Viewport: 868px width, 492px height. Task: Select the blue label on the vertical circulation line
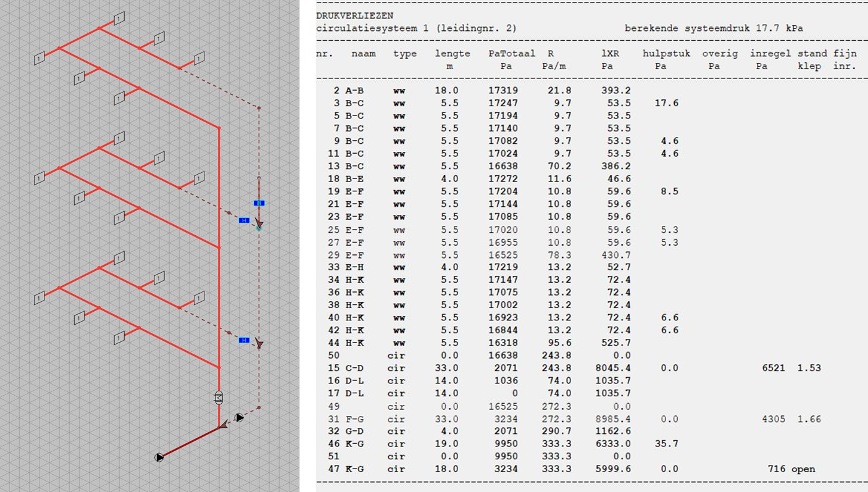[259, 203]
